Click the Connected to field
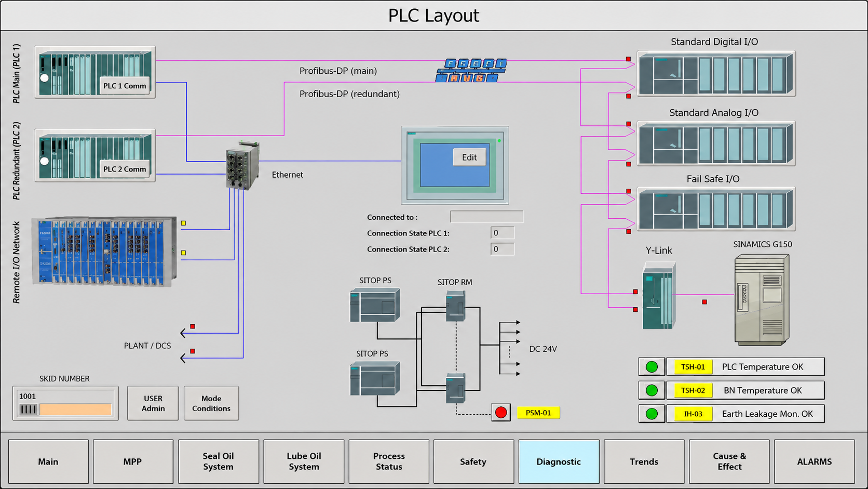The height and width of the screenshot is (489, 868). [x=486, y=217]
